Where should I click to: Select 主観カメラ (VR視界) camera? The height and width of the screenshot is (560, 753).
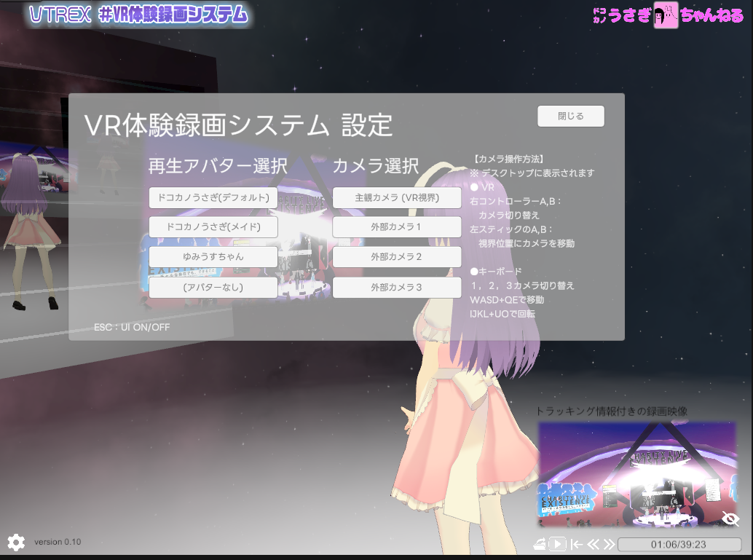tap(397, 197)
